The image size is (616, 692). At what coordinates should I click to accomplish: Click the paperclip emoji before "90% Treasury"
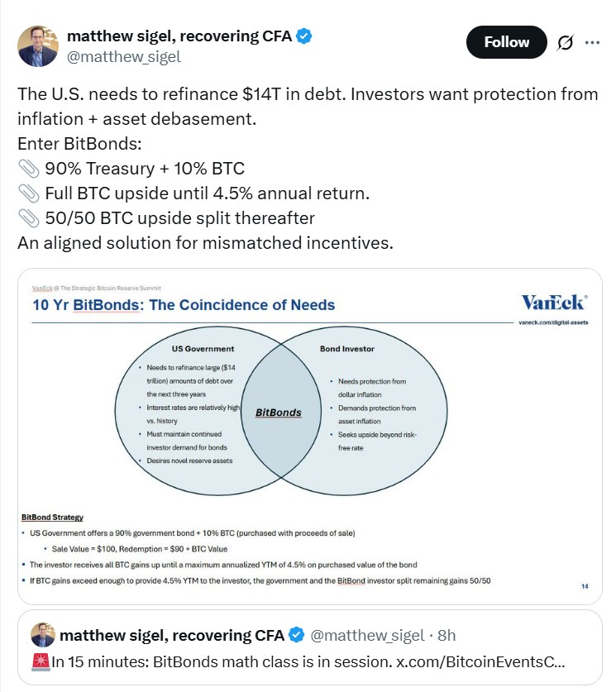tap(27, 169)
